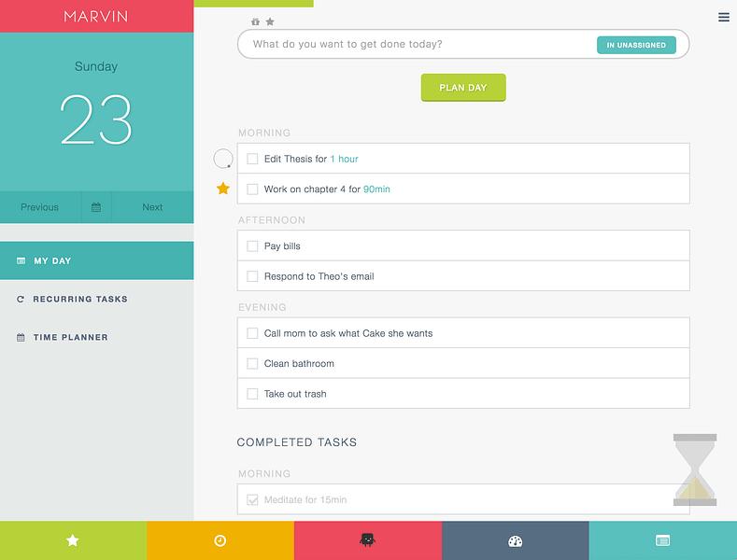Click the Marvin robot mascot icon
The width and height of the screenshot is (737, 560).
367,540
